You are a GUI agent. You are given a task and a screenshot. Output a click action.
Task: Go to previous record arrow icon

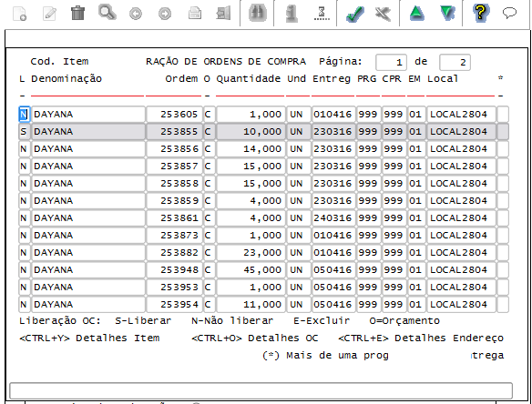(136, 14)
